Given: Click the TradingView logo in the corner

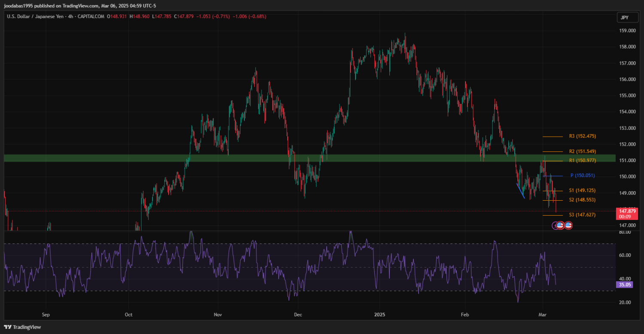Looking at the screenshot, I should 22,327.
